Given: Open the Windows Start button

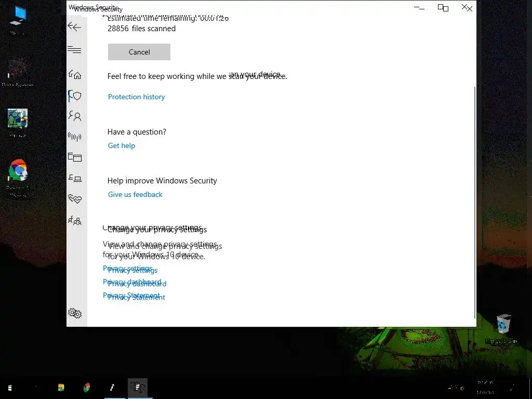Looking at the screenshot, I should [10, 388].
